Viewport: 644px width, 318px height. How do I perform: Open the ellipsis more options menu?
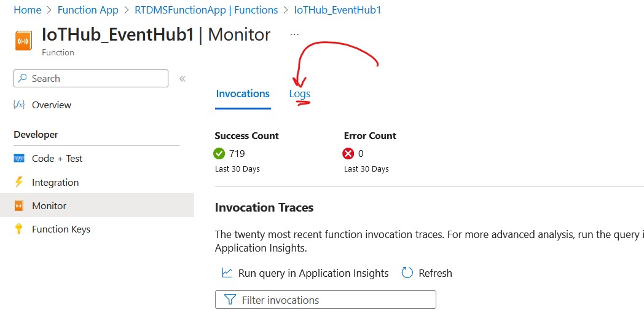[x=294, y=35]
